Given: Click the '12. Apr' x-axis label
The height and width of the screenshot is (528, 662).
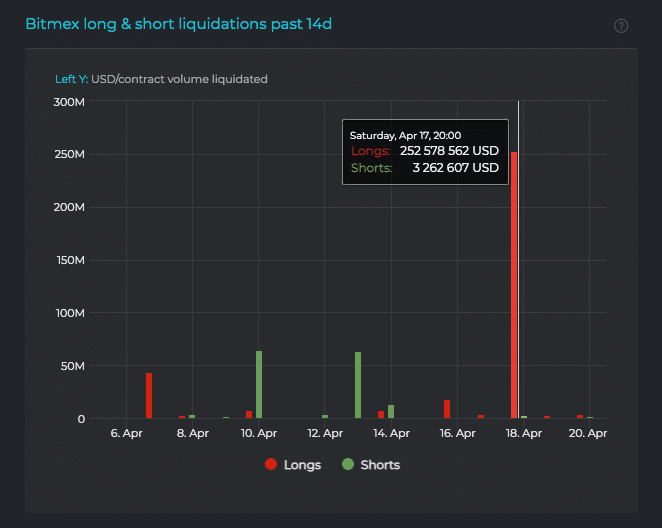Looking at the screenshot, I should [x=325, y=433].
